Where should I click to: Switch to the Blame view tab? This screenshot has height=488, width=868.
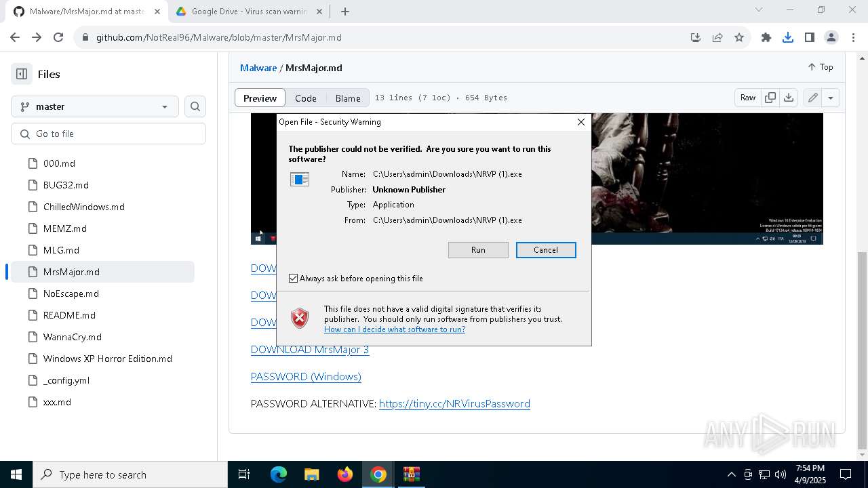coord(348,98)
